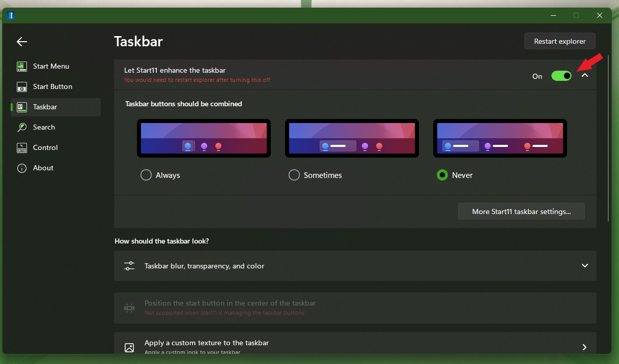Click the About info icon
This screenshot has width=619, height=364.
tap(22, 168)
